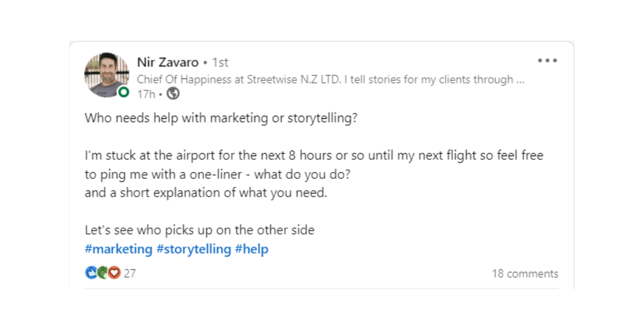This screenshot has height=330, width=644.
Task: Open the three-dot post options menu
Action: 547,61
